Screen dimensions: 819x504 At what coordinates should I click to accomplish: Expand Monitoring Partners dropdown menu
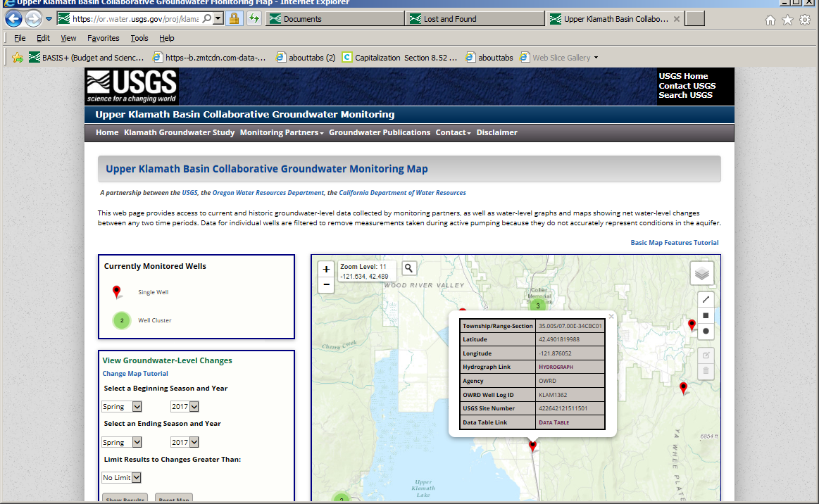282,132
